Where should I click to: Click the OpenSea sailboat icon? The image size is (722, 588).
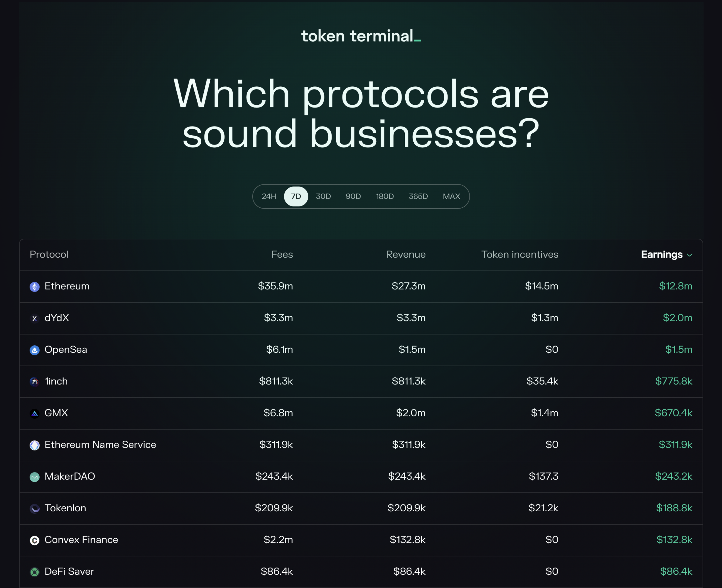[x=35, y=350]
